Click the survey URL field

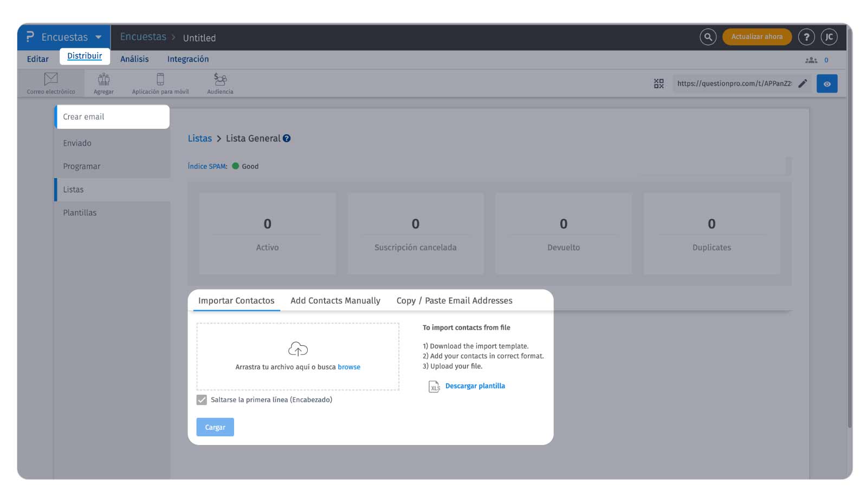click(x=734, y=83)
